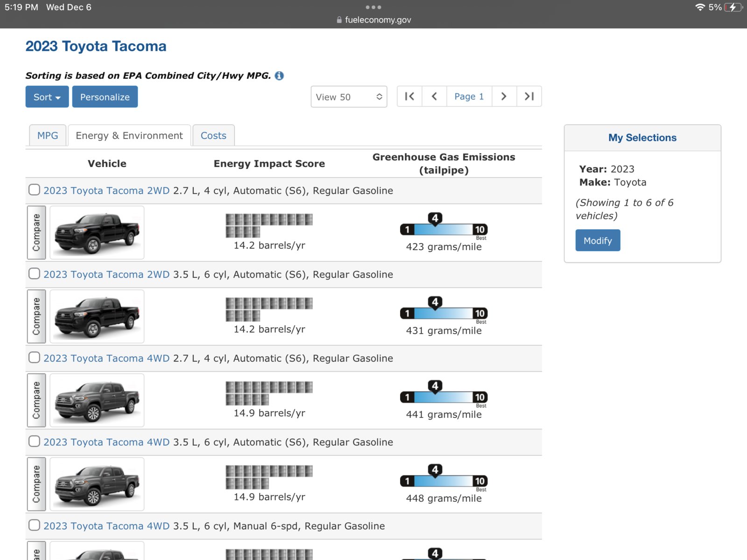Viewport: 747px width, 560px height.
Task: Click greenhouse gas scale for 448 grams/mile
Action: click(x=444, y=477)
